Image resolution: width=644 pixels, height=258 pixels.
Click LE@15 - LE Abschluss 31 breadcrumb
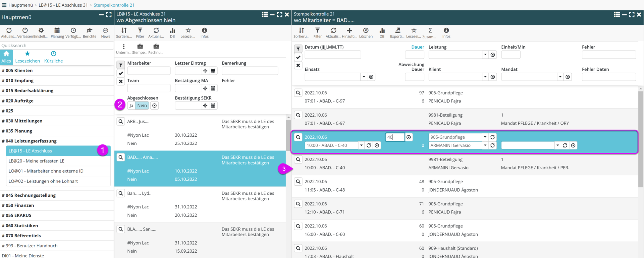63,5
